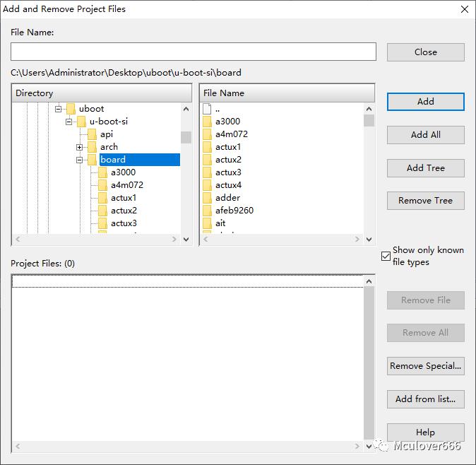Click actux3 folder icon in File Name list
Viewport: 476px width, 465px height.
(207, 172)
